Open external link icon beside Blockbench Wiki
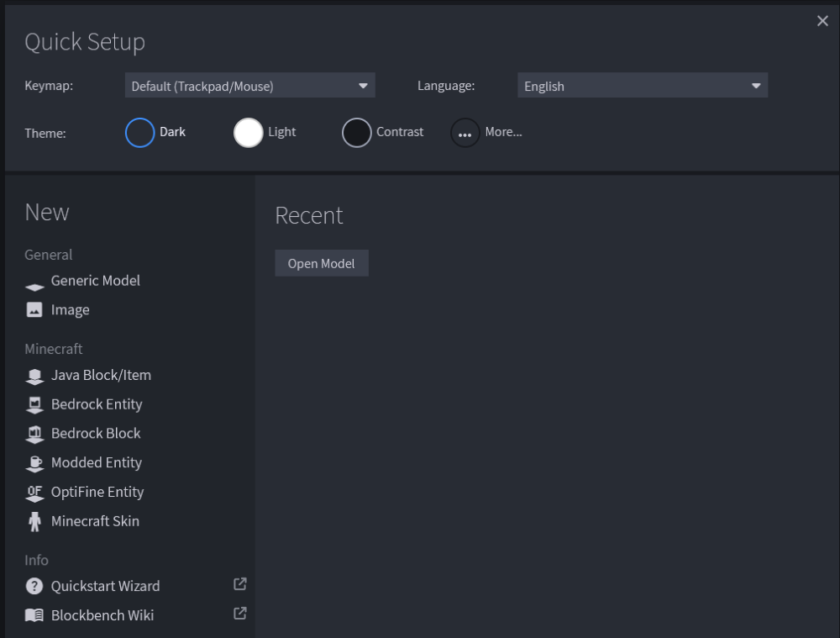Image resolution: width=840 pixels, height=638 pixels. [239, 614]
